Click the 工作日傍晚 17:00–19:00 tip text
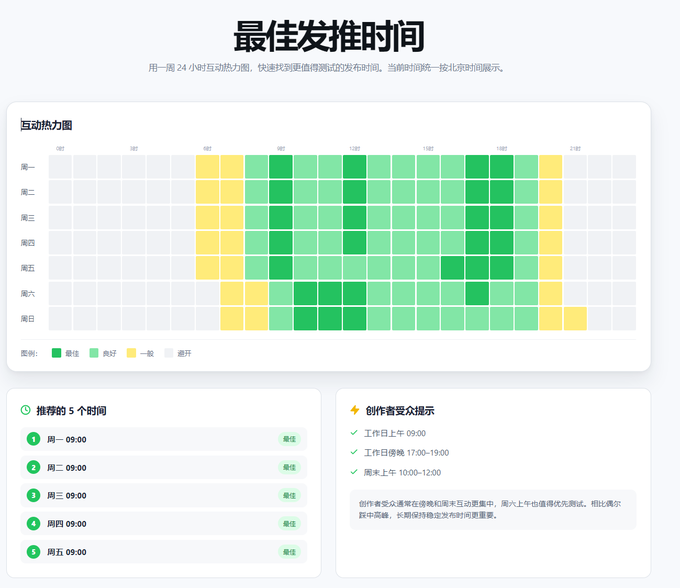Screen dimensions: 680x588 click(406, 453)
